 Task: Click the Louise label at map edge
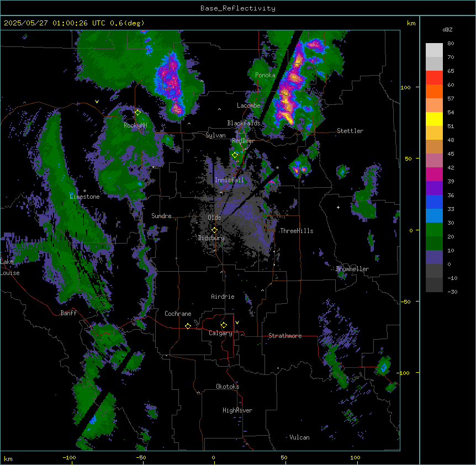point(10,273)
